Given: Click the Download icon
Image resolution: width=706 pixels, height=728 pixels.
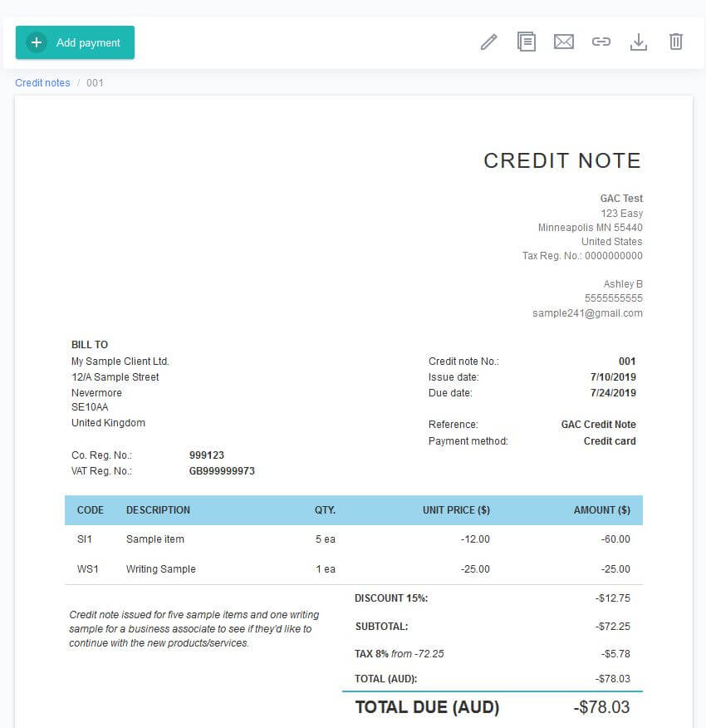Looking at the screenshot, I should pyautogui.click(x=639, y=41).
